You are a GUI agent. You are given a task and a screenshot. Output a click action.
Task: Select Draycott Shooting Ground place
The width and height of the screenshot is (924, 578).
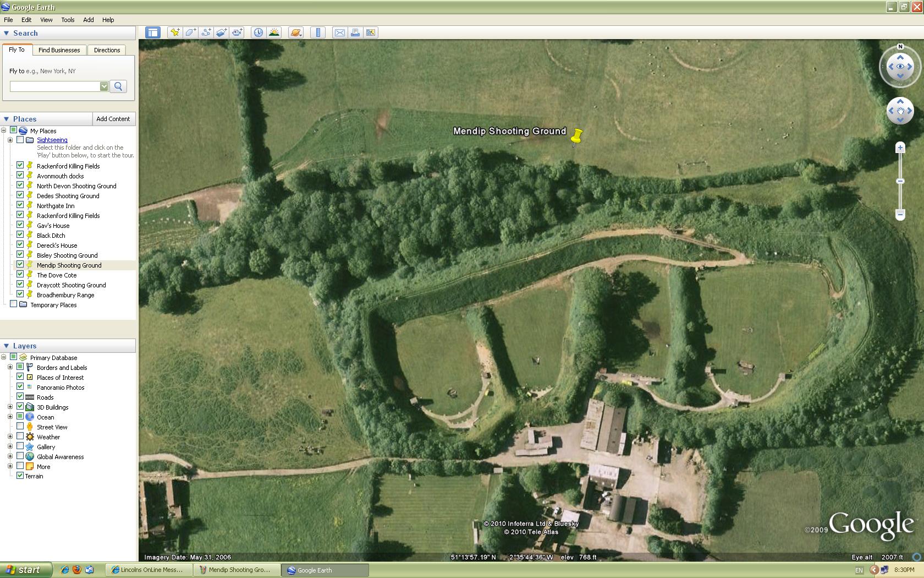tap(71, 285)
